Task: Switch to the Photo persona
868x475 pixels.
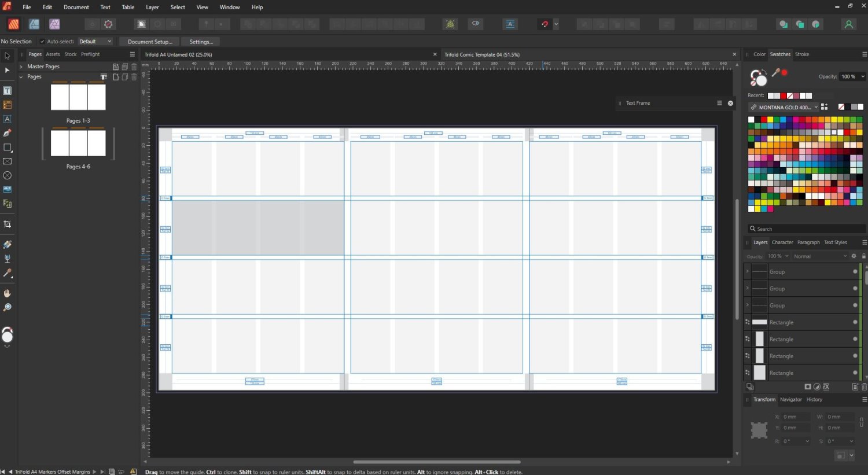Action: click(54, 24)
